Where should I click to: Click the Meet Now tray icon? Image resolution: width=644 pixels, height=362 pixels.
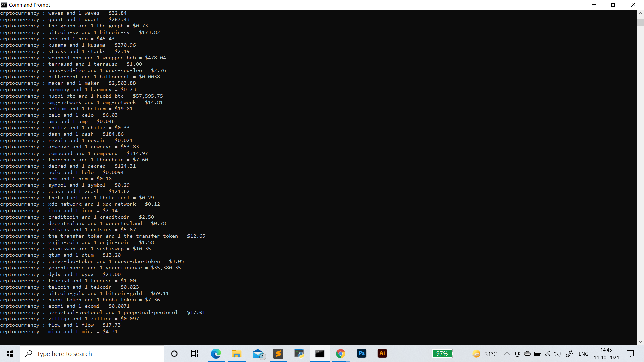(517, 354)
